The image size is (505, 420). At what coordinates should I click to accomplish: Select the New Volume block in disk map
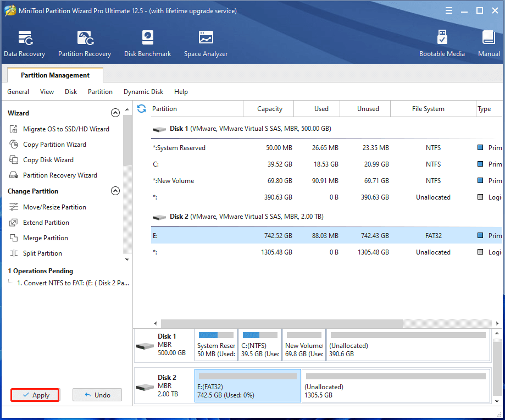click(304, 345)
